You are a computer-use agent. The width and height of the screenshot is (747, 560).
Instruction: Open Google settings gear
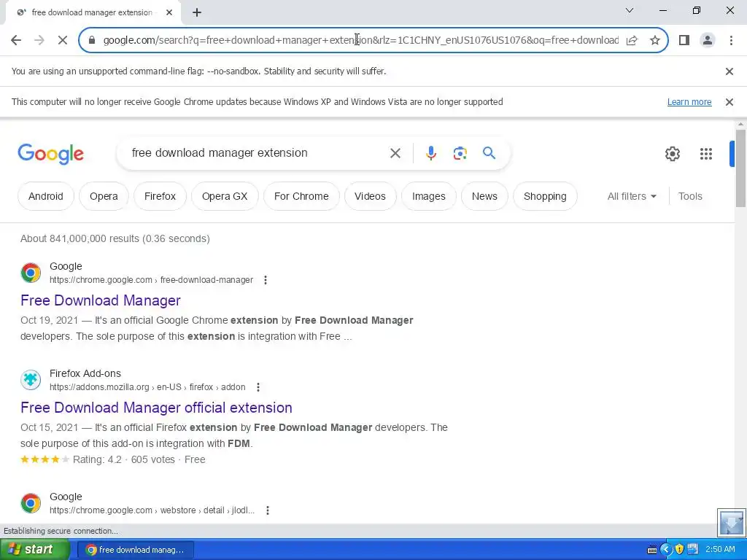click(x=672, y=154)
